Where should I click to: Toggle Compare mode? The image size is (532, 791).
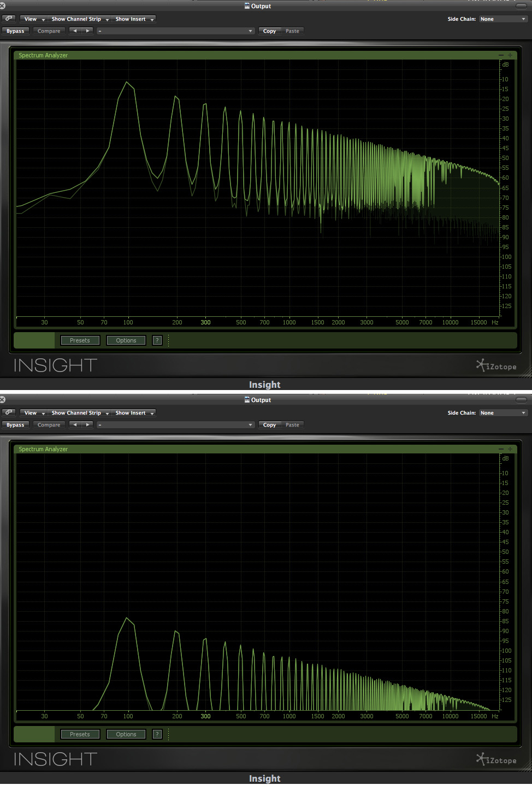(x=49, y=31)
